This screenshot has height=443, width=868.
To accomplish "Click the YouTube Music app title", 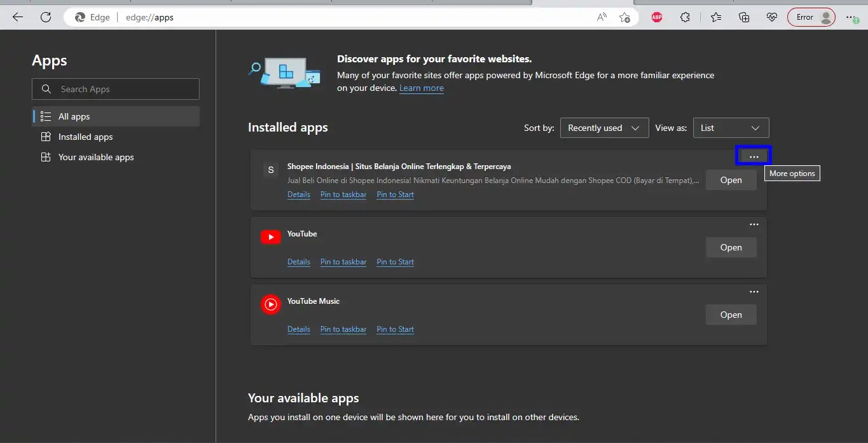I will click(313, 301).
